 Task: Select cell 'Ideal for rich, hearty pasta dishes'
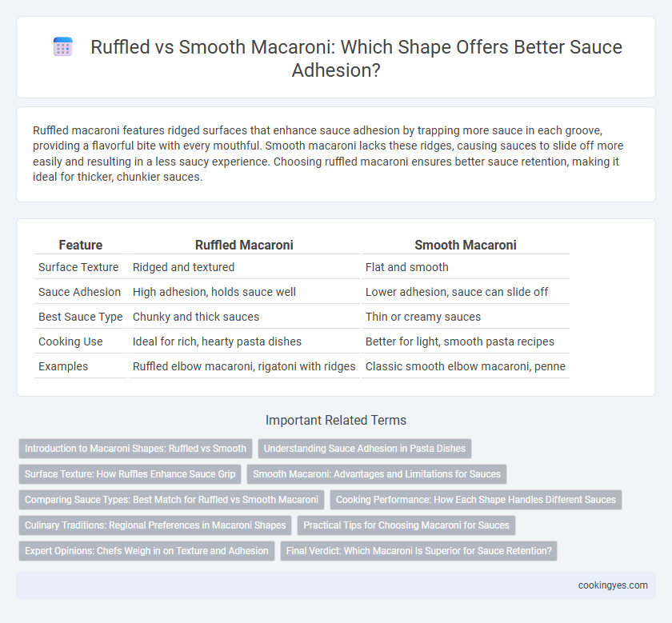[x=244, y=341]
